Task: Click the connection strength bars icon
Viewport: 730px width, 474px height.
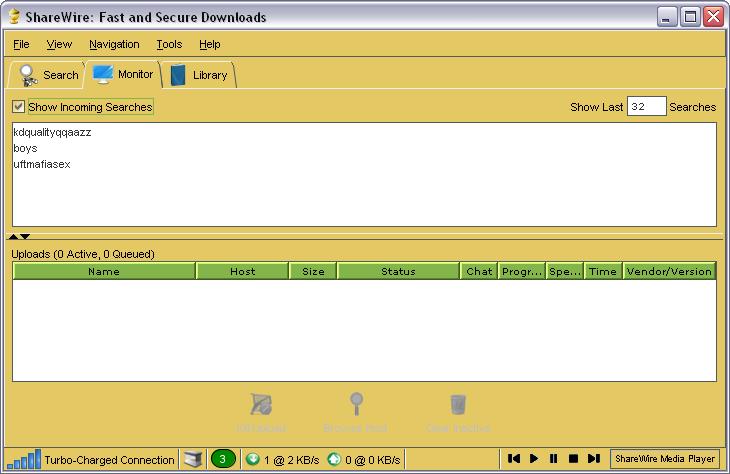Action: 24,460
